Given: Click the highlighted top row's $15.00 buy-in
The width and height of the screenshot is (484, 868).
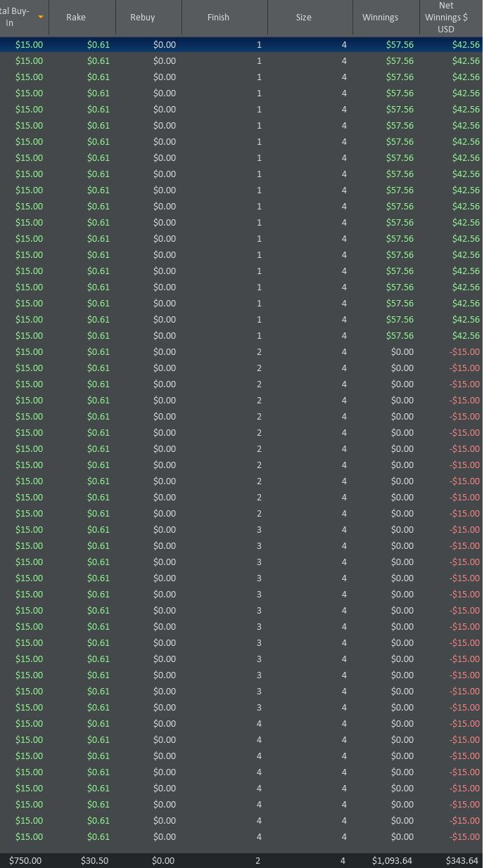Looking at the screenshot, I should pos(29,44).
